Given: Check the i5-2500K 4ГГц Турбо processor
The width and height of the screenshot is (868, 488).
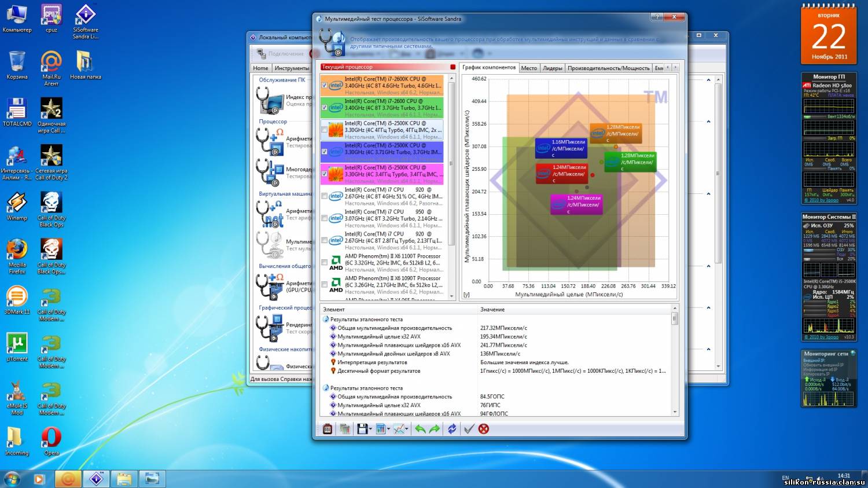Looking at the screenshot, I should pyautogui.click(x=324, y=130).
